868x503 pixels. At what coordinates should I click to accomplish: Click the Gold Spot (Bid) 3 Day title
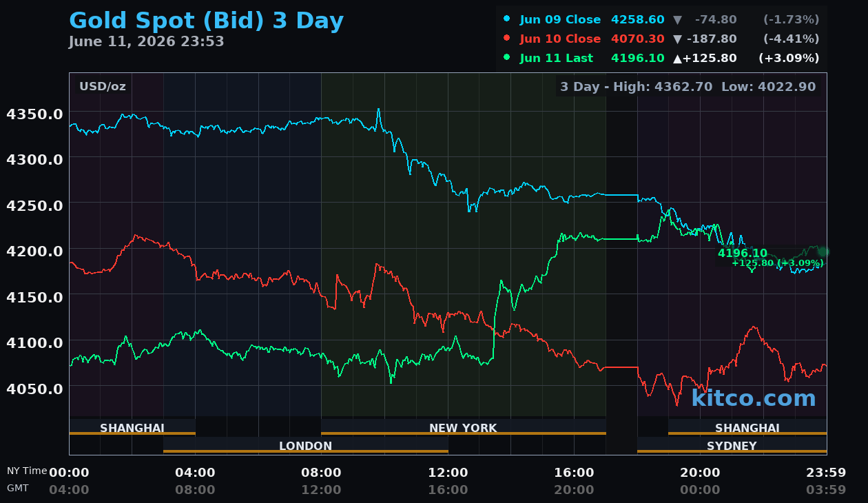pos(206,21)
